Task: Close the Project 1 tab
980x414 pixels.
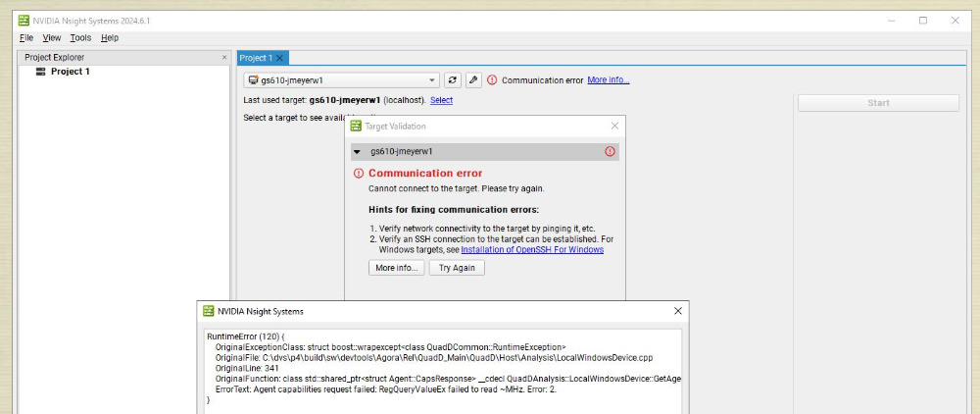Action: (279, 58)
